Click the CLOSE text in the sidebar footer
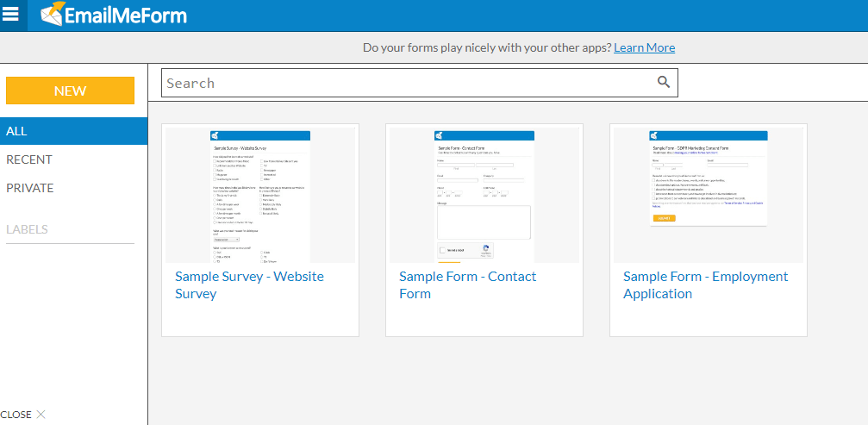The image size is (868, 425). [x=16, y=415]
